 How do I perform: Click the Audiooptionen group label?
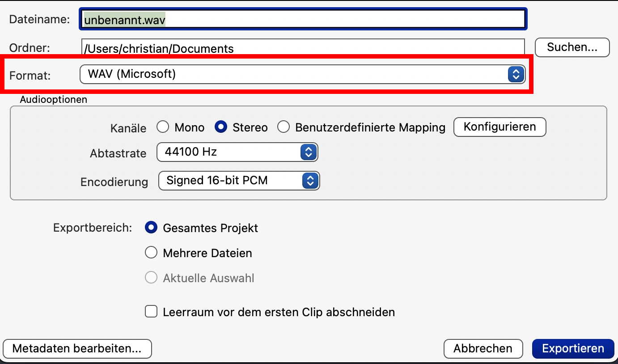(54, 100)
